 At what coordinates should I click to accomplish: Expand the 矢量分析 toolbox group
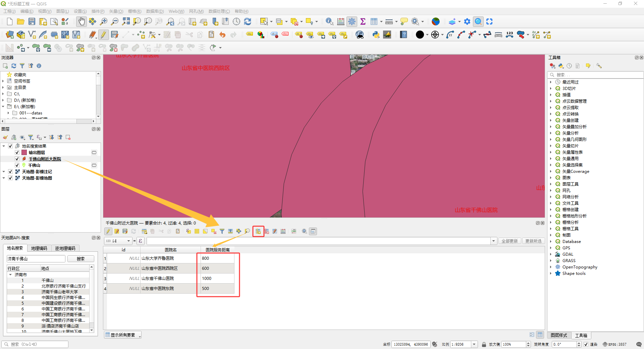tap(551, 133)
